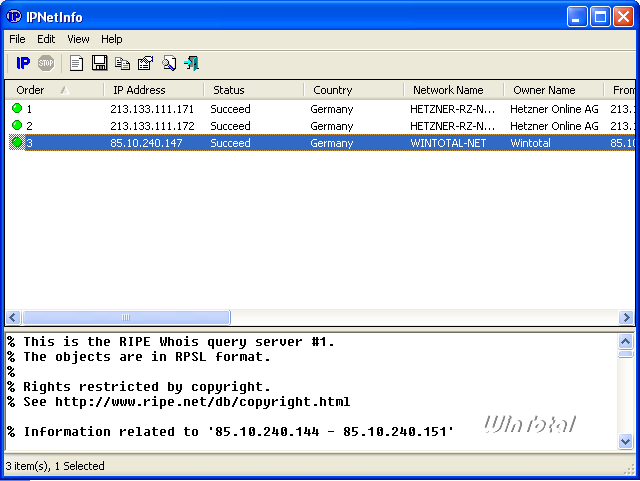This screenshot has width=640, height=481.
Task: Click the Find magnifier toolbar icon
Action: point(169,63)
